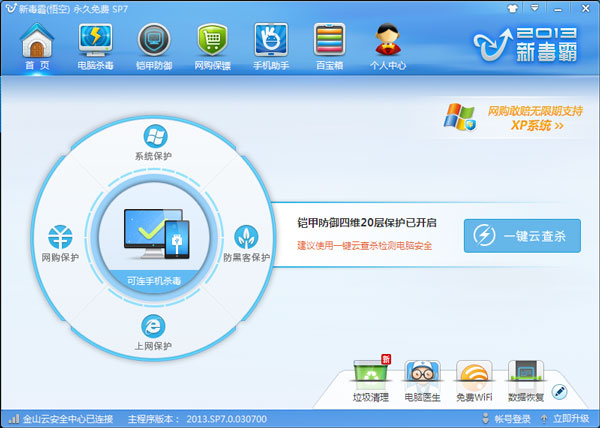The height and width of the screenshot is (428, 600).
Task: Start 一键云查杀 cloud scan
Action: click(x=522, y=236)
